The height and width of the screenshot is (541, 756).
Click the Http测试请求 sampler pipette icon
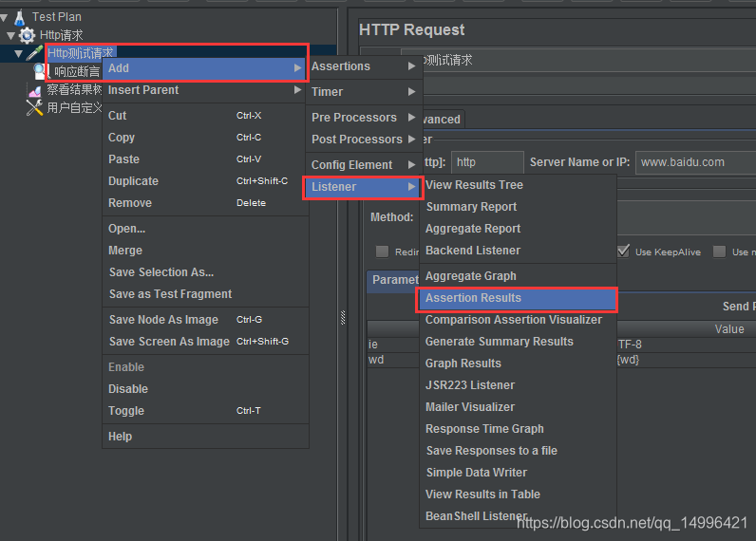tap(34, 53)
